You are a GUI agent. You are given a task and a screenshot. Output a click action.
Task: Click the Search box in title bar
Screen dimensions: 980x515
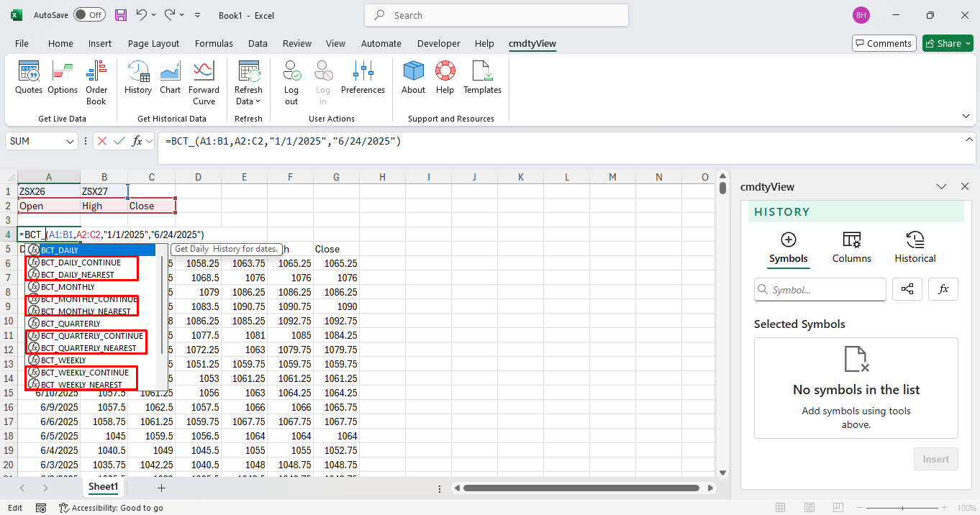(496, 15)
